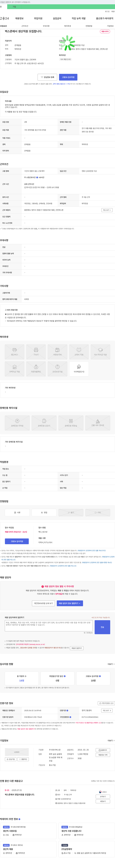The height and width of the screenshot is (868, 115).
Task: Click the 장애인용 화장실 facility icon
Action: pyautogui.click(x=71, y=423)
